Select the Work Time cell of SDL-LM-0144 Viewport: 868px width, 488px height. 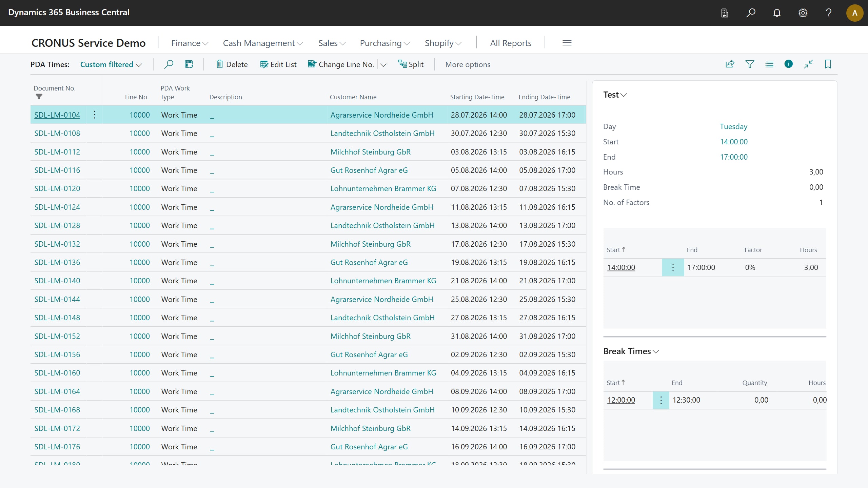click(179, 299)
